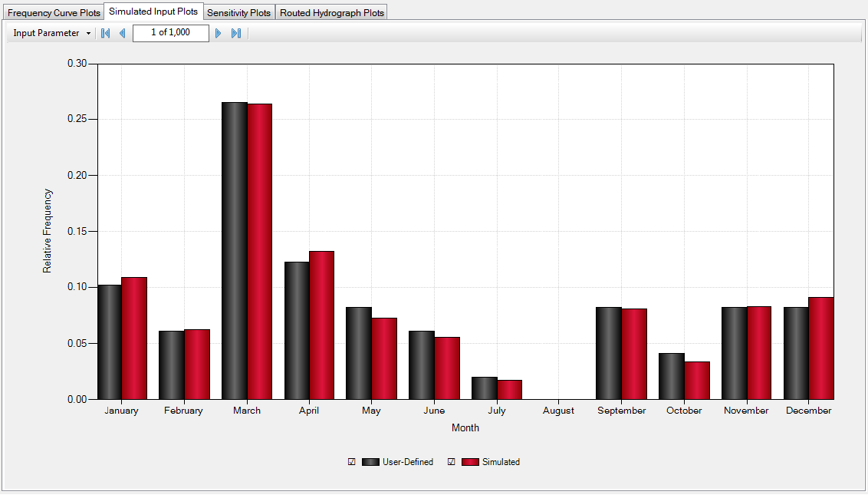Toggle the Simulated series checkbox

point(451,461)
